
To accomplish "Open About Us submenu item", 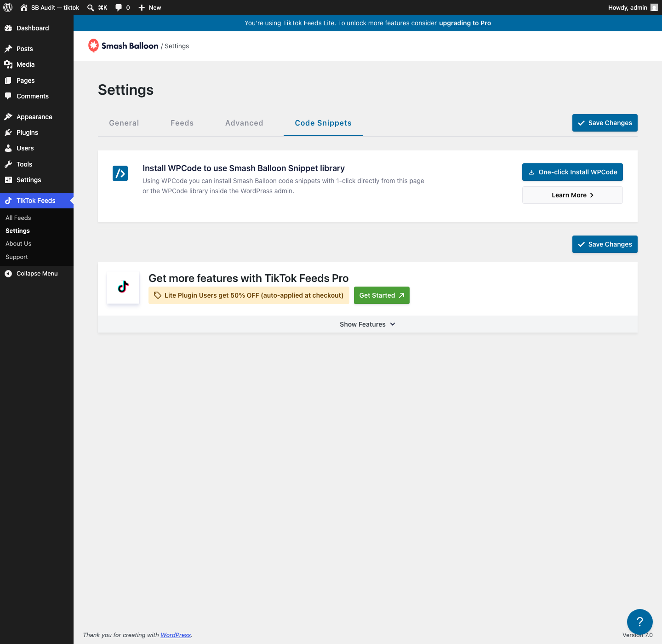I will (18, 243).
